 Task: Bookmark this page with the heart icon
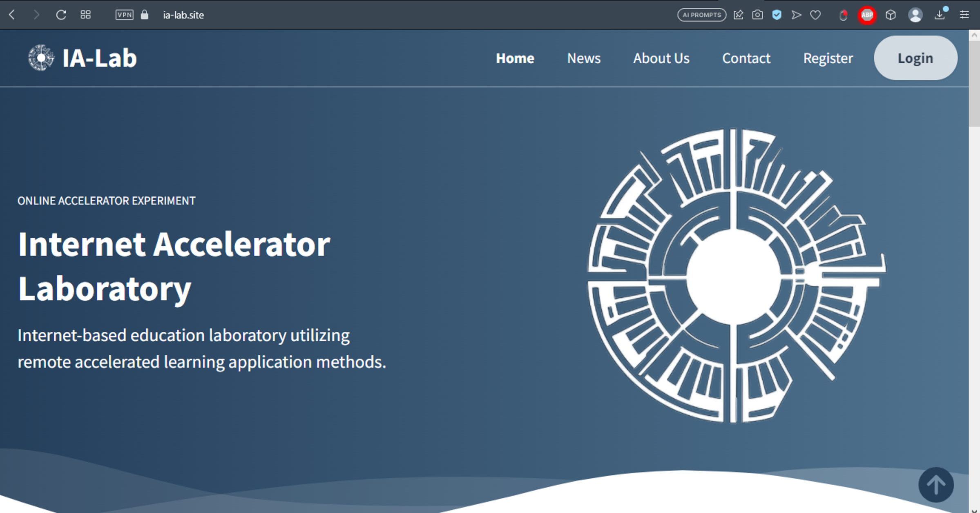pos(815,15)
